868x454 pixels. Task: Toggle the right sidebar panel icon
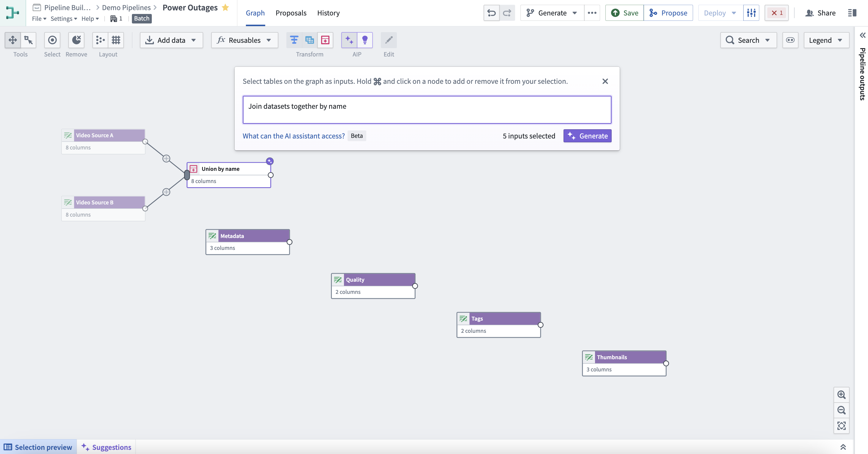click(852, 13)
